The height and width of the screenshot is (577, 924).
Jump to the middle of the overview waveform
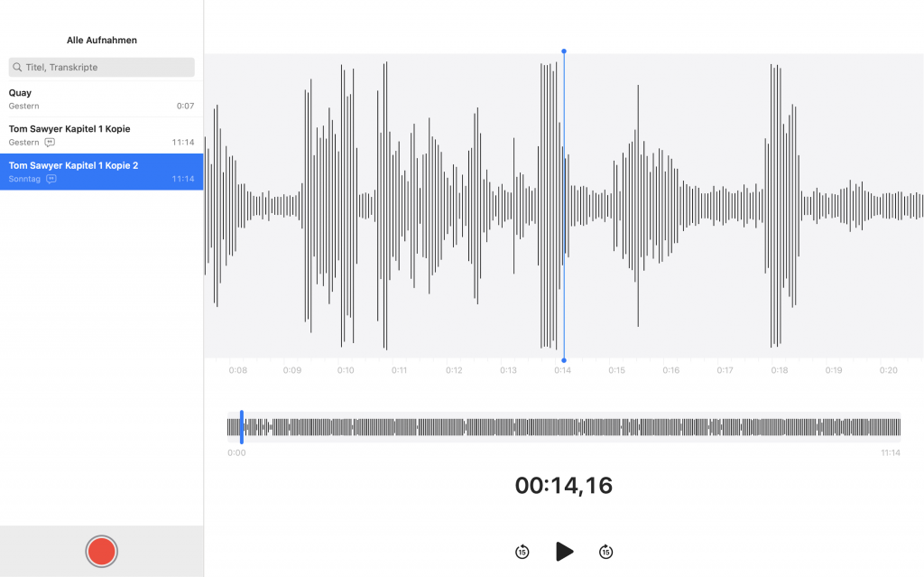tap(564, 427)
